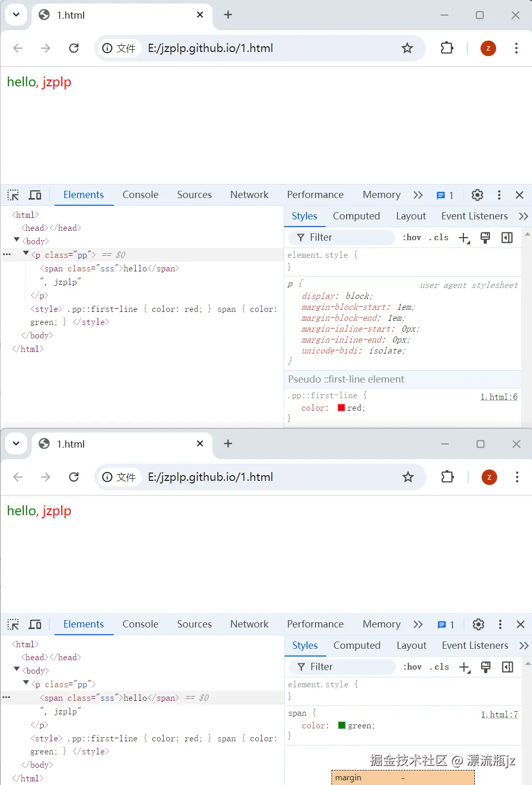Toggle .cls class editor in bottom Styles pane
The height and width of the screenshot is (785, 532).
[x=440, y=667]
